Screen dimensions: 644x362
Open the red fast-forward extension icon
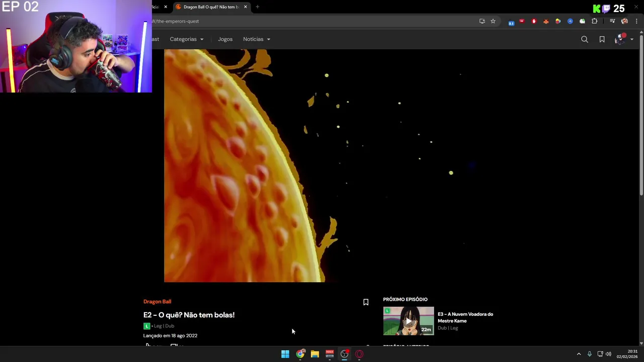click(x=522, y=21)
